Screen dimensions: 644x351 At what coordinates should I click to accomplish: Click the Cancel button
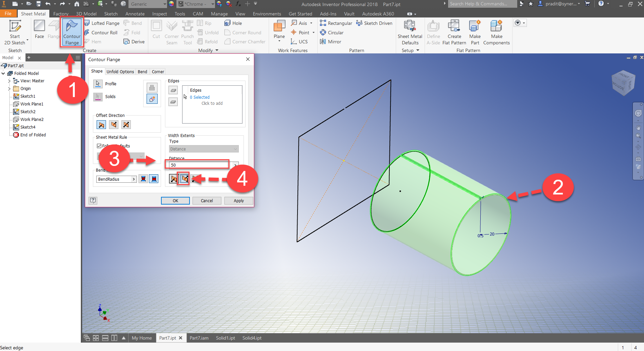207,201
